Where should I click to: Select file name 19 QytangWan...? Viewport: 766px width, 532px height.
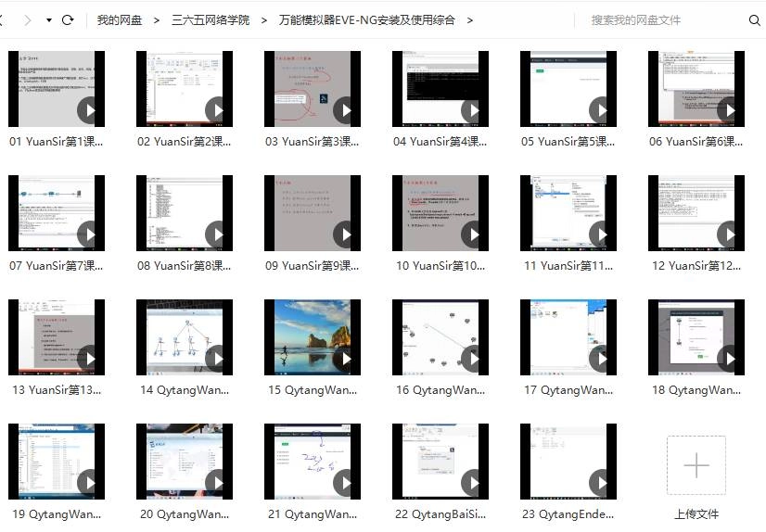coord(57,514)
